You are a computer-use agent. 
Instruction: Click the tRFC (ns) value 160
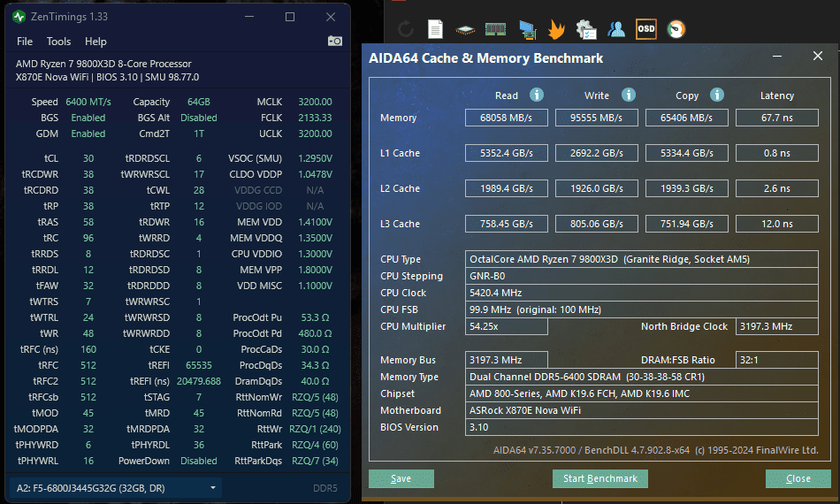point(88,349)
